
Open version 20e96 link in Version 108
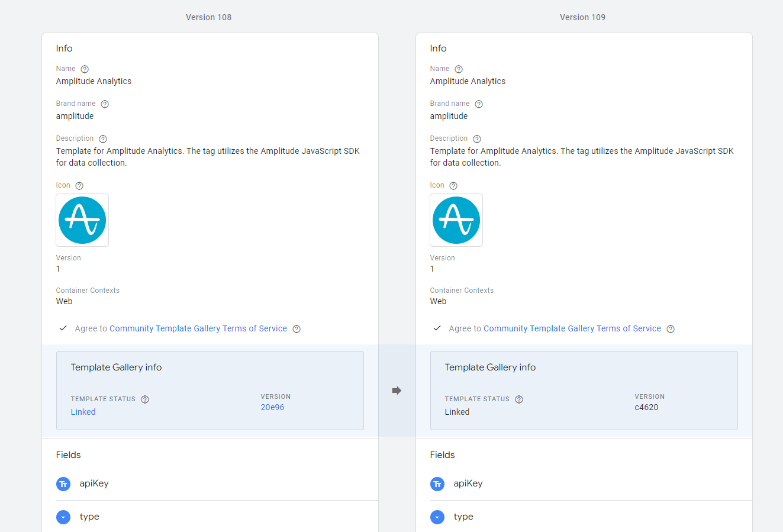tap(272, 407)
